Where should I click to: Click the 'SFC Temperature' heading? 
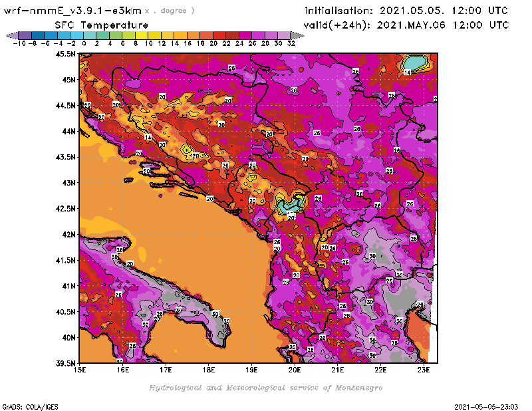click(x=102, y=25)
